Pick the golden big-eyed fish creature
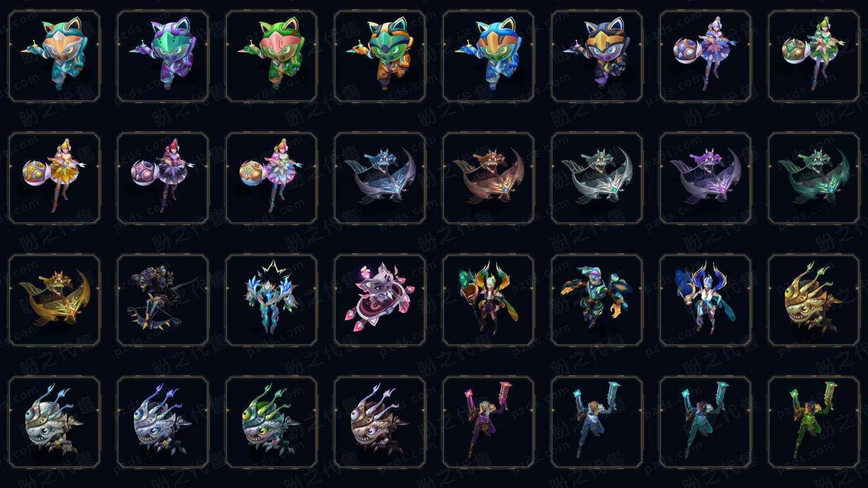The height and width of the screenshot is (488, 868). point(814,300)
